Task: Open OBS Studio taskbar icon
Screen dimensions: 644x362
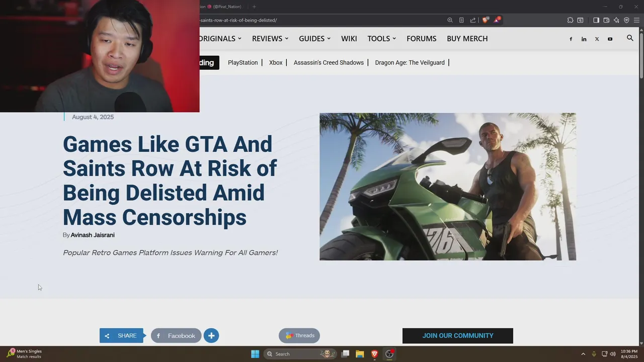Action: [389, 354]
